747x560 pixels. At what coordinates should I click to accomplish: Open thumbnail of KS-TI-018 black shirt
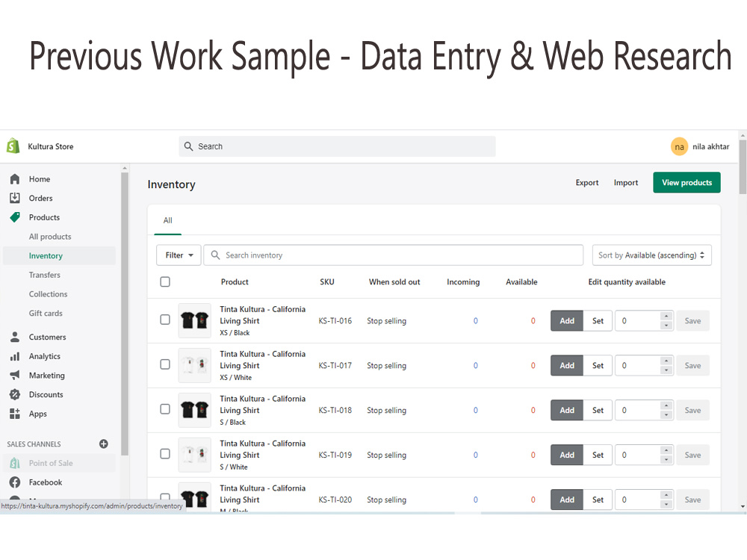(x=194, y=410)
